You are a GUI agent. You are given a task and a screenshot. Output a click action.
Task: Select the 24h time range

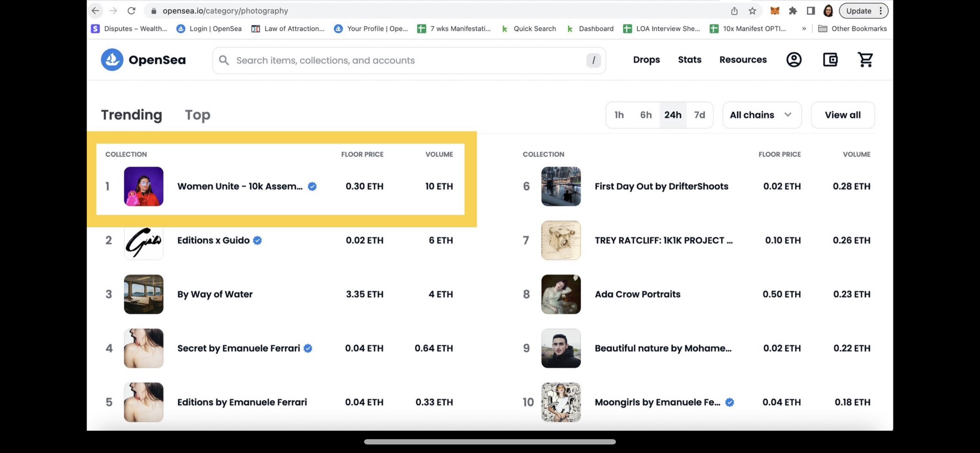[x=673, y=115]
